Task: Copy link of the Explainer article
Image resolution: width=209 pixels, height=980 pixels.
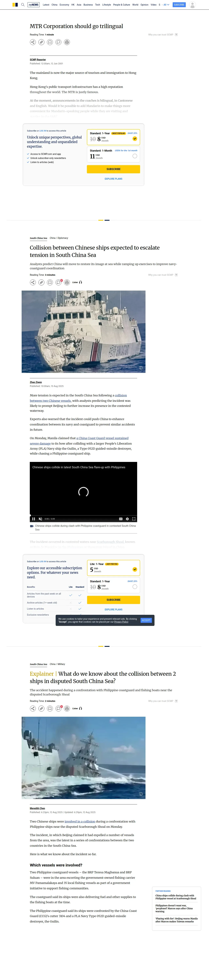Action: click(x=41, y=708)
